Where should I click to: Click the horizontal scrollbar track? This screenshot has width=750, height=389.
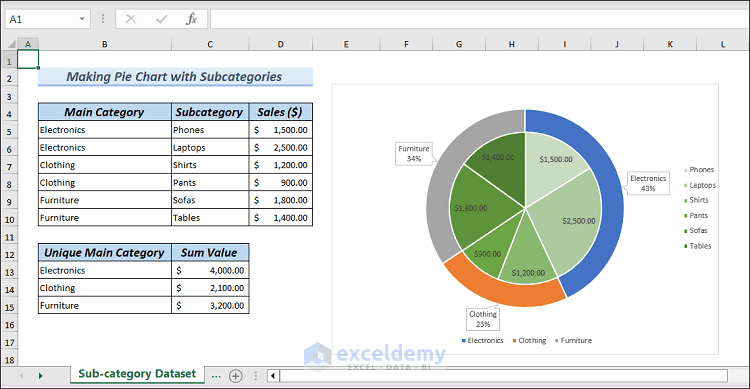pos(503,376)
